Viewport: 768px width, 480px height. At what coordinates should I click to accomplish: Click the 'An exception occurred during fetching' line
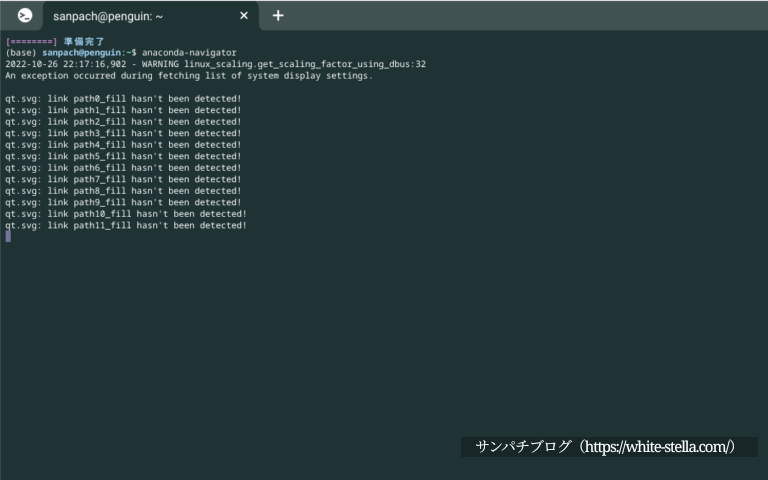(x=189, y=76)
